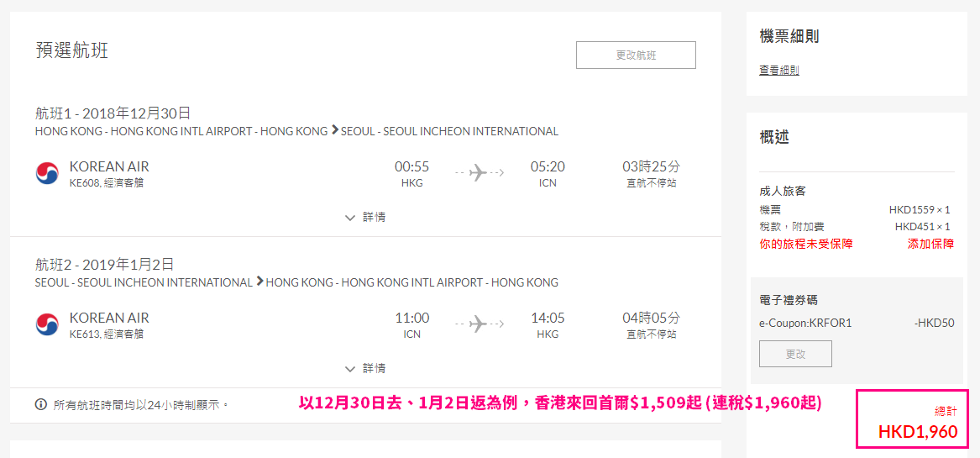The image size is (980, 458).
Task: Click the 03時25分 duration text
Action: tap(652, 166)
